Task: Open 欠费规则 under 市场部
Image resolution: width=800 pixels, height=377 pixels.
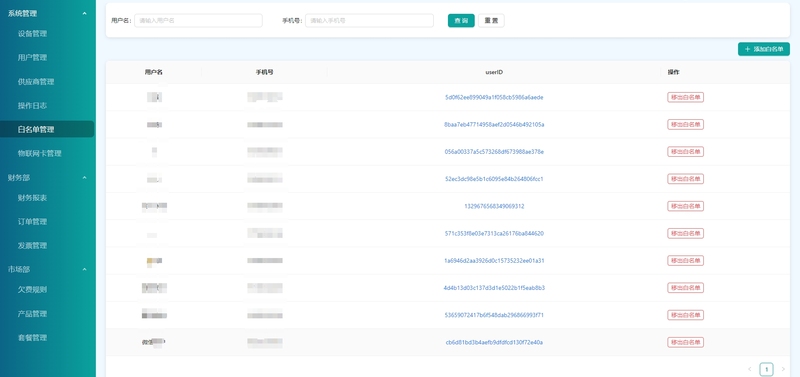Action: click(33, 290)
